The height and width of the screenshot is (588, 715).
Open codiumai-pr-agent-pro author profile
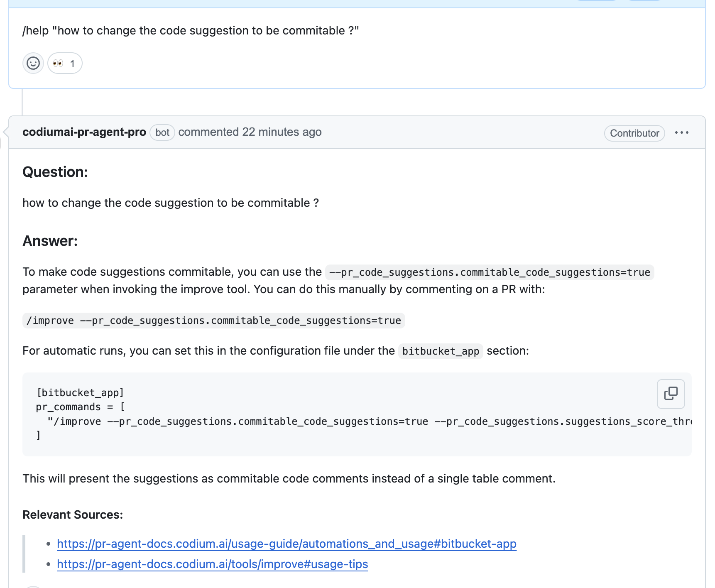pyautogui.click(x=84, y=132)
